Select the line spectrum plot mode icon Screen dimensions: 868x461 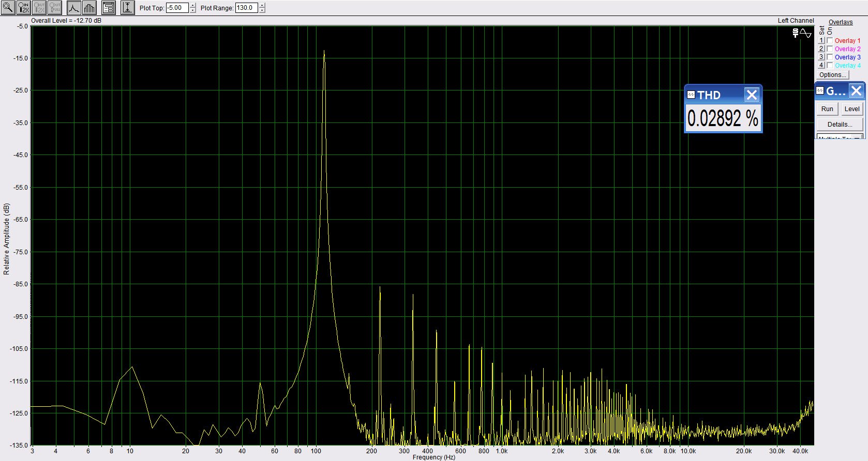[x=74, y=7]
